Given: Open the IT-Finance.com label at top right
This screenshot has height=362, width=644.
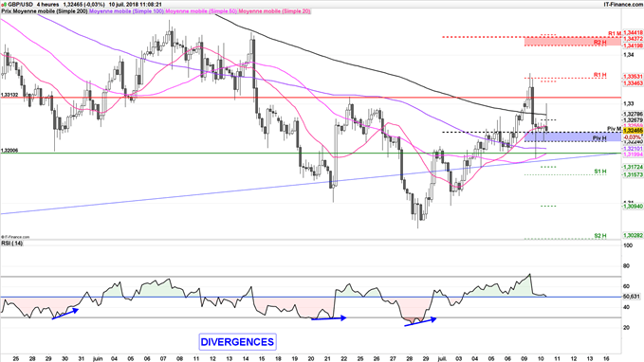Looking at the screenshot, I should [622, 5].
